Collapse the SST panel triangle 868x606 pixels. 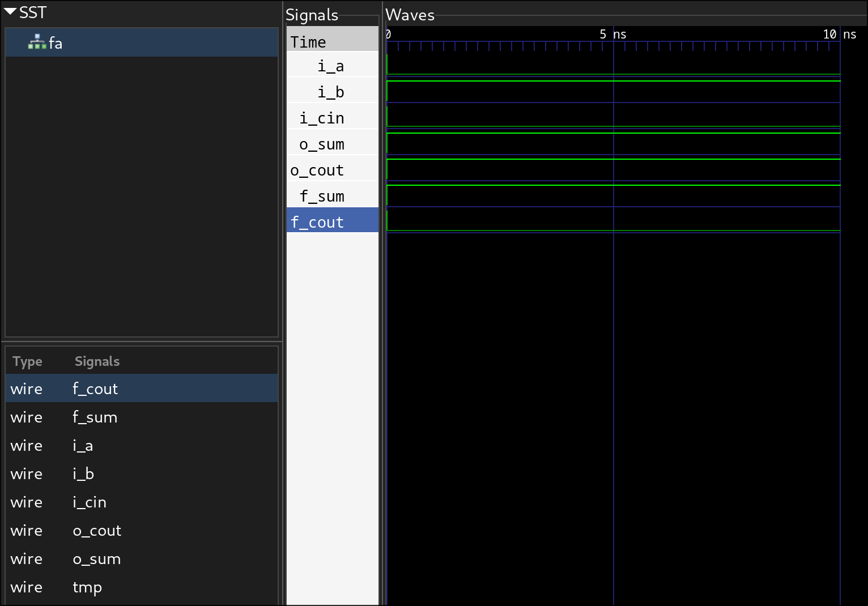coord(10,11)
